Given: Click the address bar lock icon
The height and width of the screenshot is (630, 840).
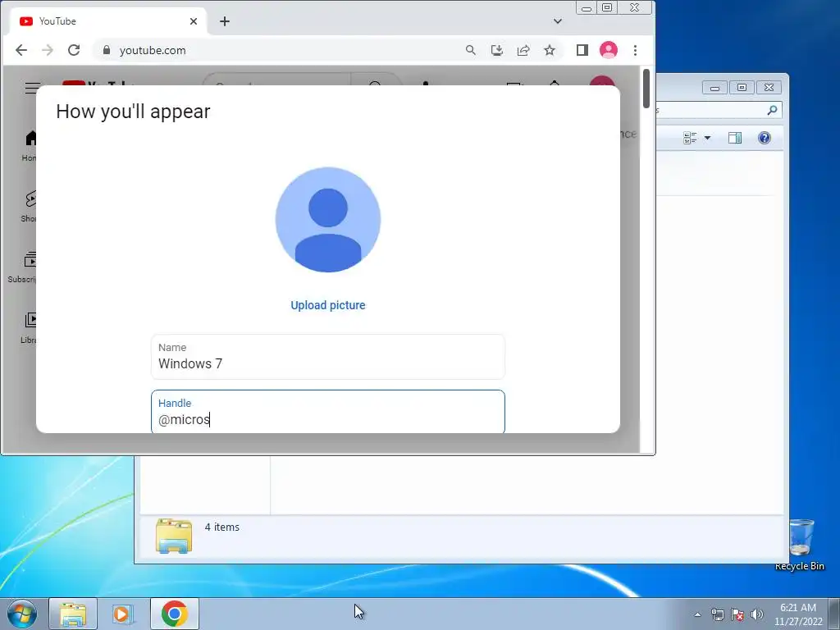Looking at the screenshot, I should pos(107,50).
